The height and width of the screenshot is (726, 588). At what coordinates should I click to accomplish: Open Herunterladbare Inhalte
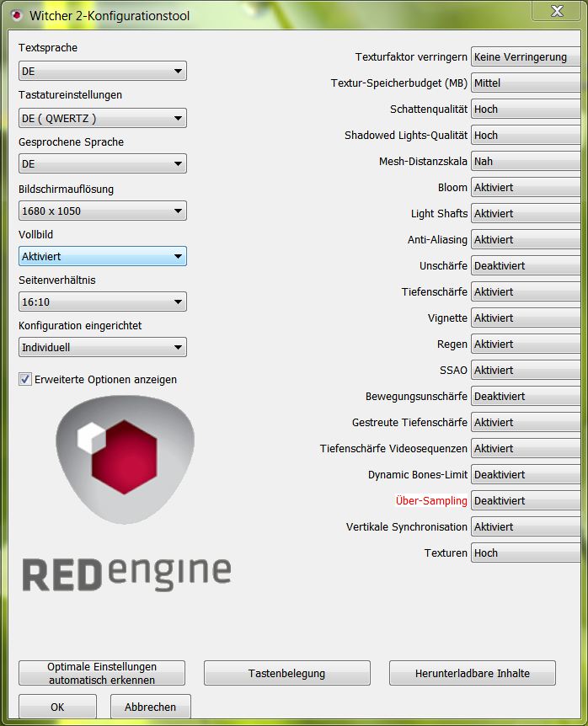click(473, 673)
